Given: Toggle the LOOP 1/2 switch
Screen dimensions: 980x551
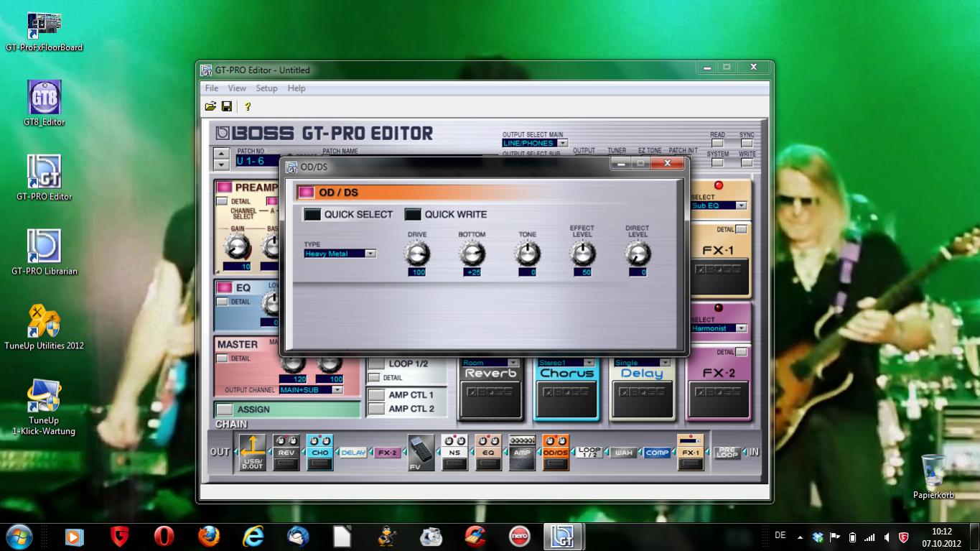Looking at the screenshot, I should click(376, 364).
